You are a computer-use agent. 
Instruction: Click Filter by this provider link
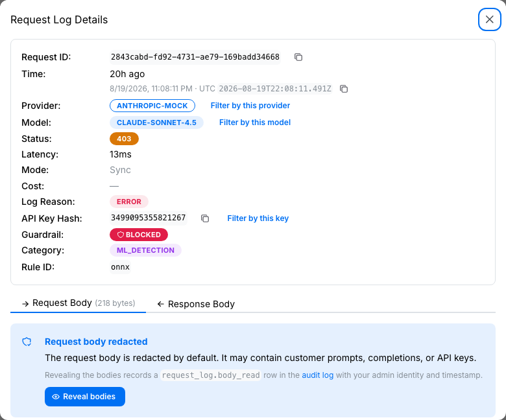tap(250, 106)
